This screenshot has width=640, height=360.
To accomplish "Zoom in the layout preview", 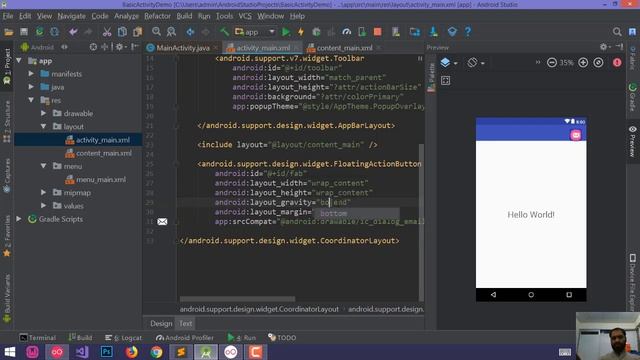I will pyautogui.click(x=583, y=63).
